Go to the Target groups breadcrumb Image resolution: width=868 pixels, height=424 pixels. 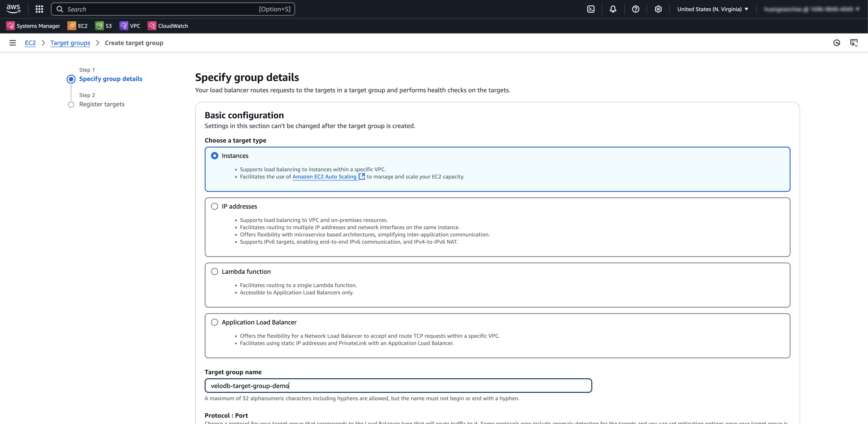(x=70, y=43)
